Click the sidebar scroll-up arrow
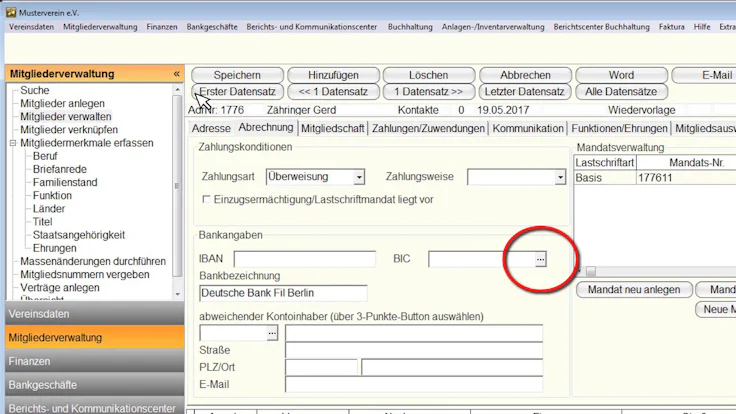736x414 pixels. tap(177, 89)
